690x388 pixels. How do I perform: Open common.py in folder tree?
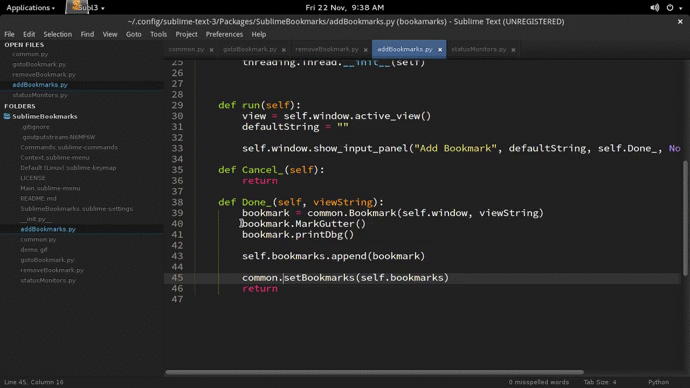tap(38, 239)
